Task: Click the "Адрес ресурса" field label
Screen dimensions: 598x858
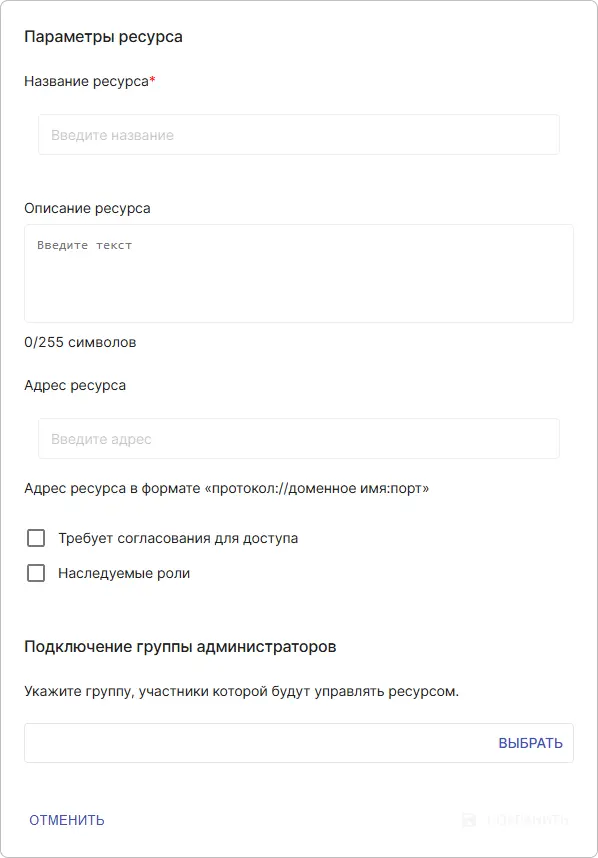Action: click(x=75, y=385)
